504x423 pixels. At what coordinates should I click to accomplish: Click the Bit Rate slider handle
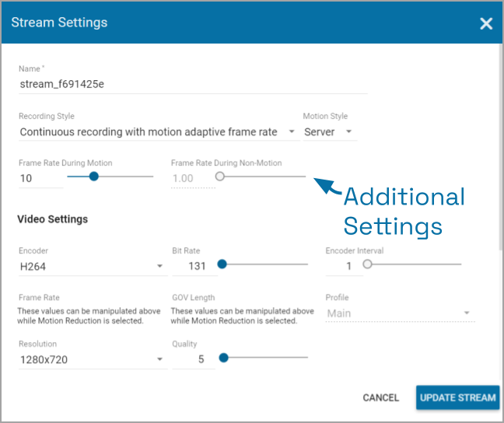[x=222, y=264]
